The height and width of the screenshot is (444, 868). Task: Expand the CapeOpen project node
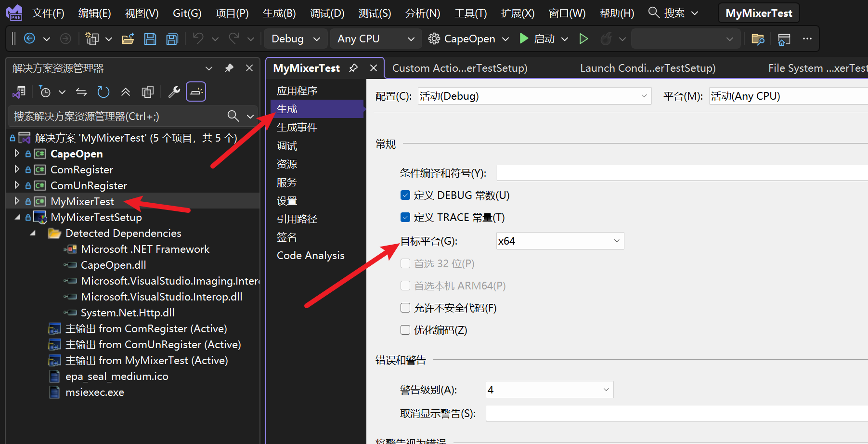[x=17, y=154]
